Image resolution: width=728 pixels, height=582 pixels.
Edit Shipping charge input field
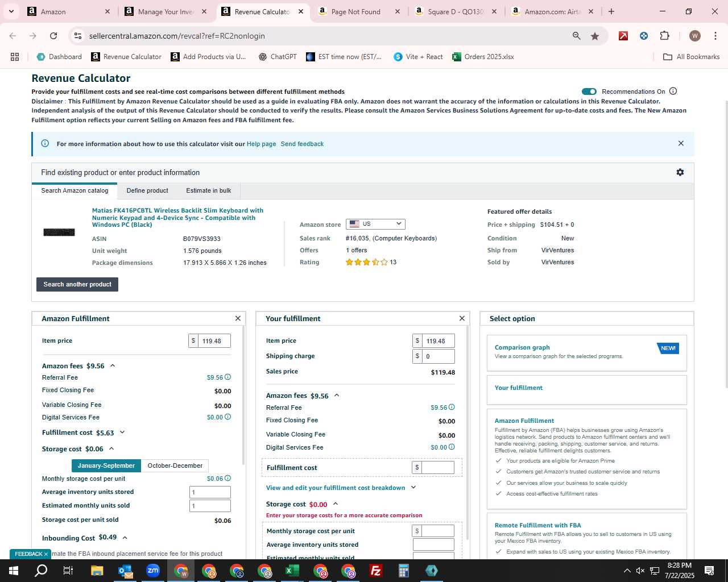click(x=439, y=356)
